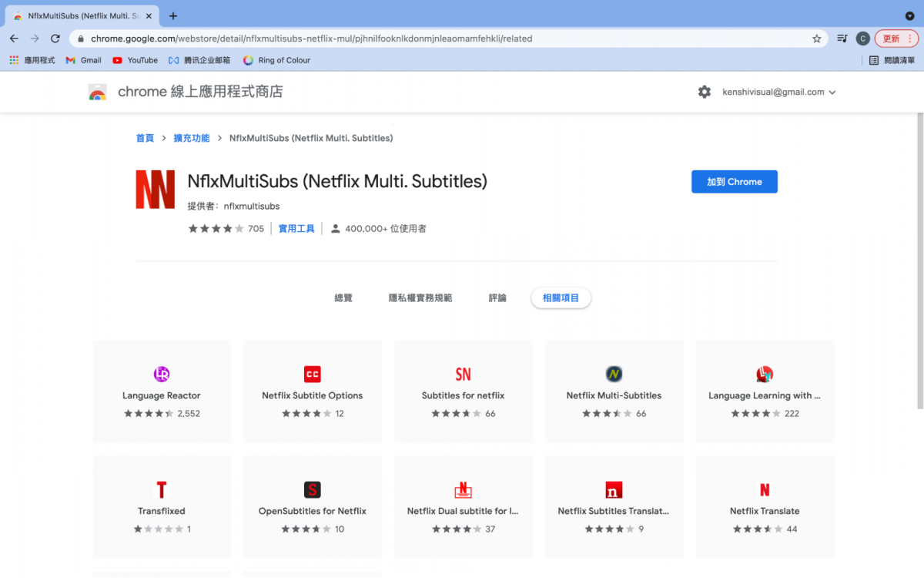Open the media control icon in toolbar

[842, 39]
